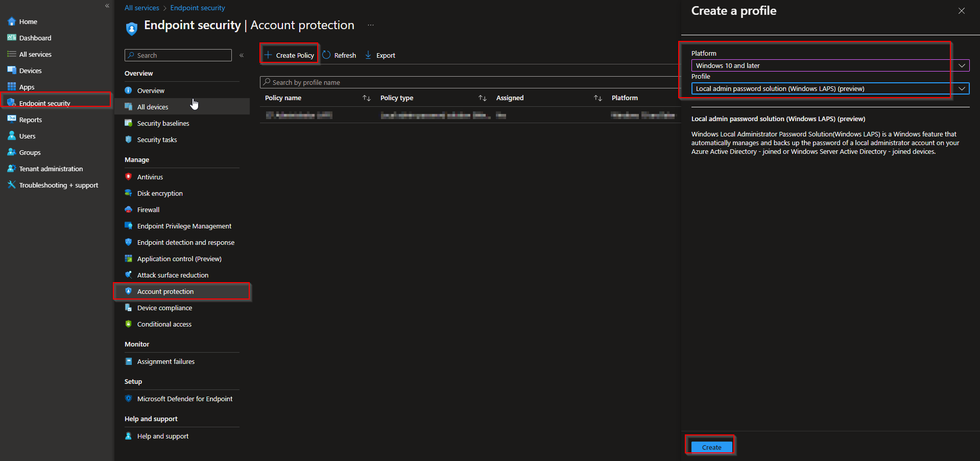
Task: Click the Endpoint Privilege Management icon
Action: coord(128,225)
